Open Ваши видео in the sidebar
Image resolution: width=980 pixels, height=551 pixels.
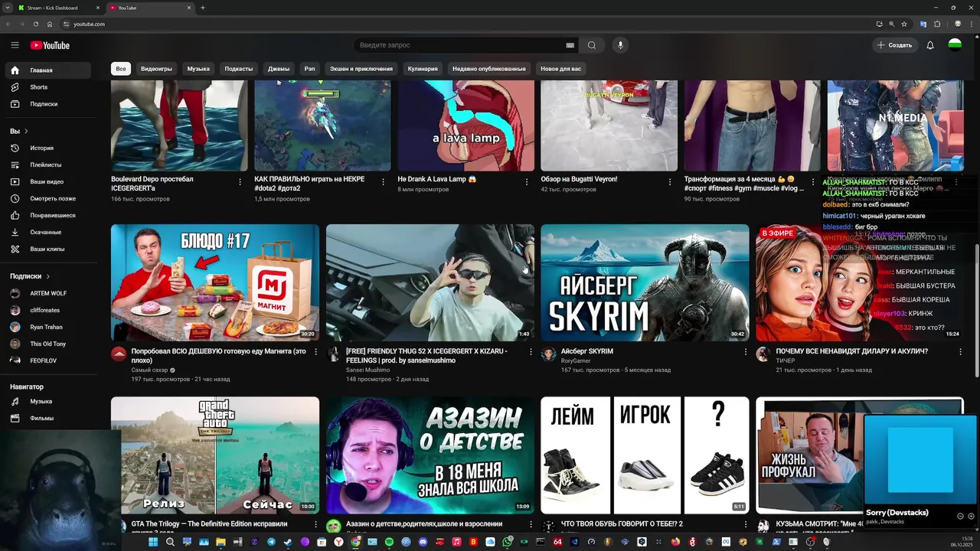(x=49, y=181)
